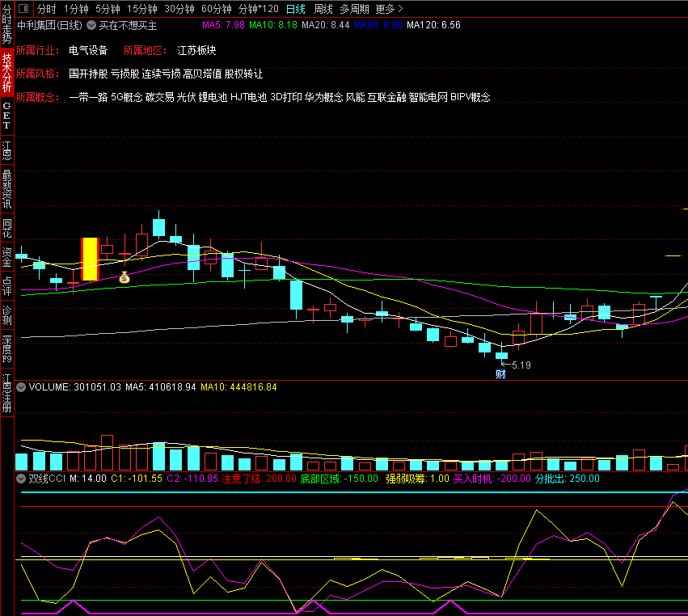Open 深度F9 from the sidebar
The height and width of the screenshot is (616, 688).
6,348
